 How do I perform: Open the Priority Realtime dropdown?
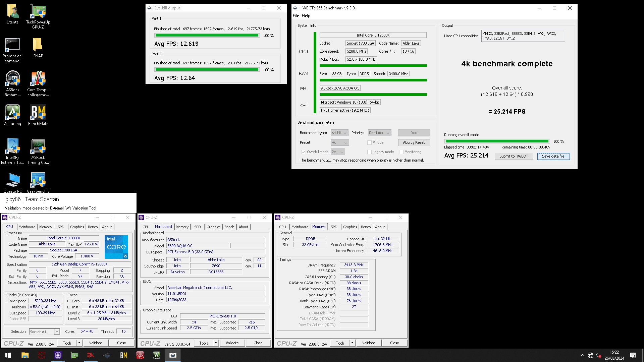point(379,133)
